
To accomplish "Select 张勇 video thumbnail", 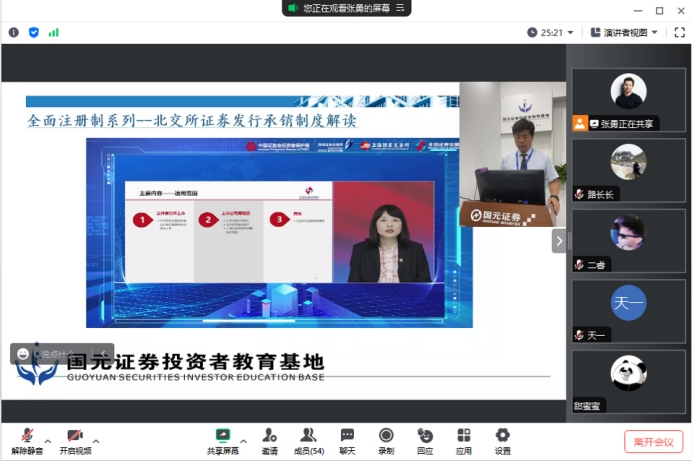I will pyautogui.click(x=628, y=100).
